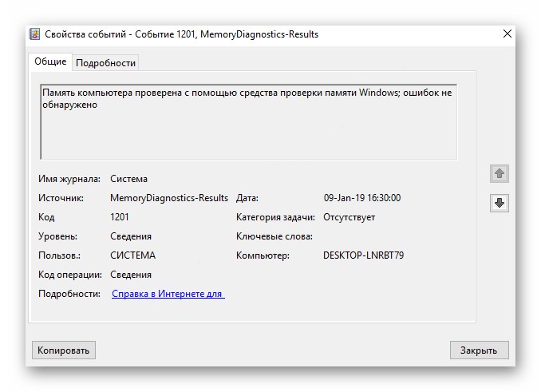Select the task category value Отсутствует
The height and width of the screenshot is (392, 541).
[349, 217]
